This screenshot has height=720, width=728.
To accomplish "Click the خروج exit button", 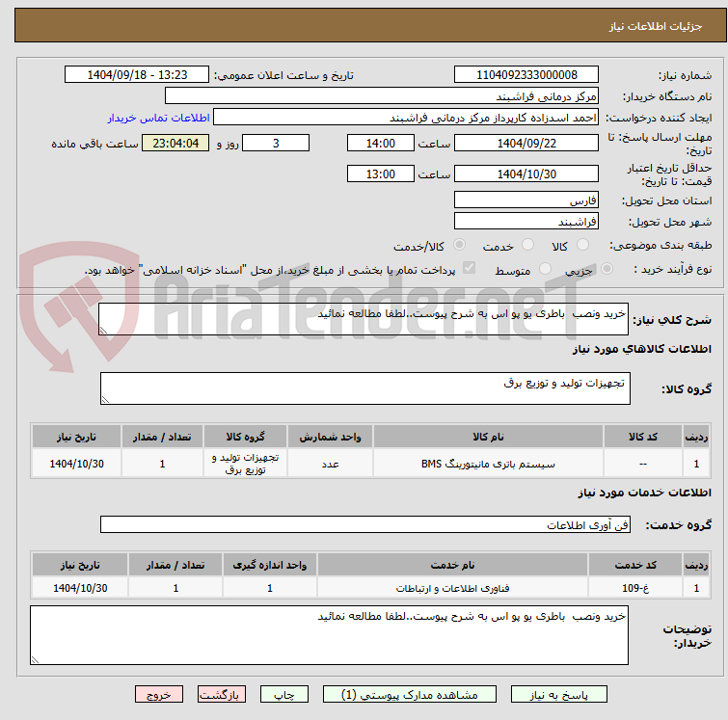I will click(x=159, y=695).
